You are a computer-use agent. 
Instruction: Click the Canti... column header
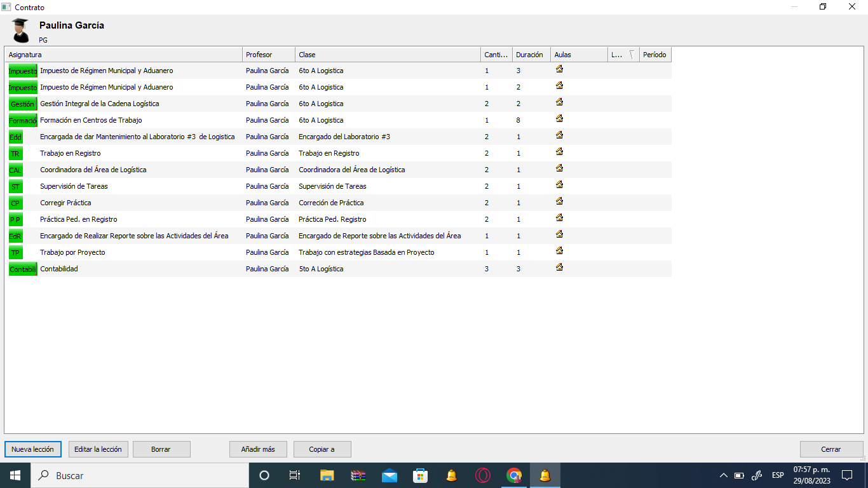[496, 55]
